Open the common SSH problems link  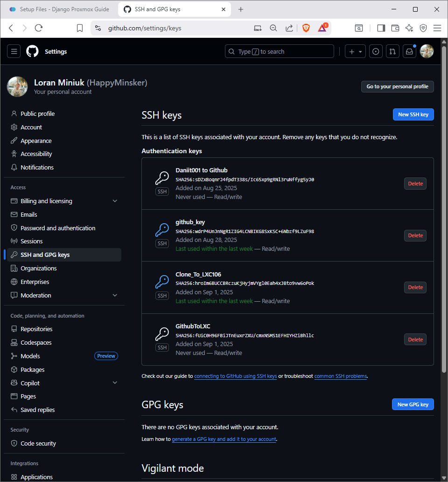(x=340, y=376)
